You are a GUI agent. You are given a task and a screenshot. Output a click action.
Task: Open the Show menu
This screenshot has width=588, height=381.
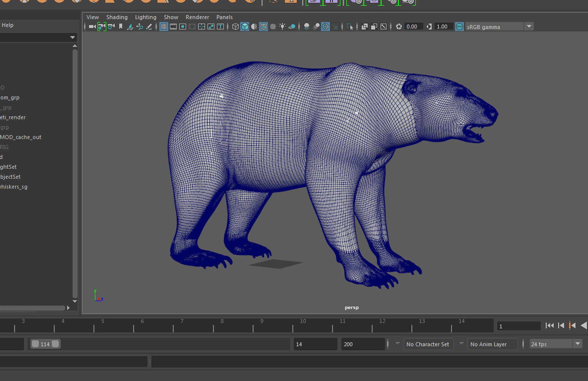coord(171,17)
